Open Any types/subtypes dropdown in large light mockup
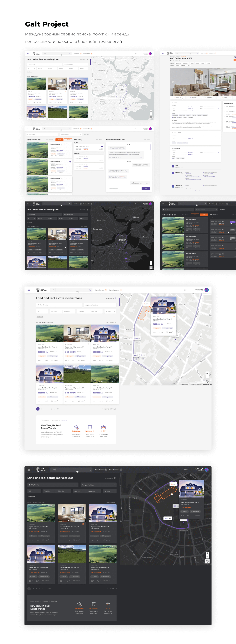The width and height of the screenshot is (236, 644). (100, 305)
